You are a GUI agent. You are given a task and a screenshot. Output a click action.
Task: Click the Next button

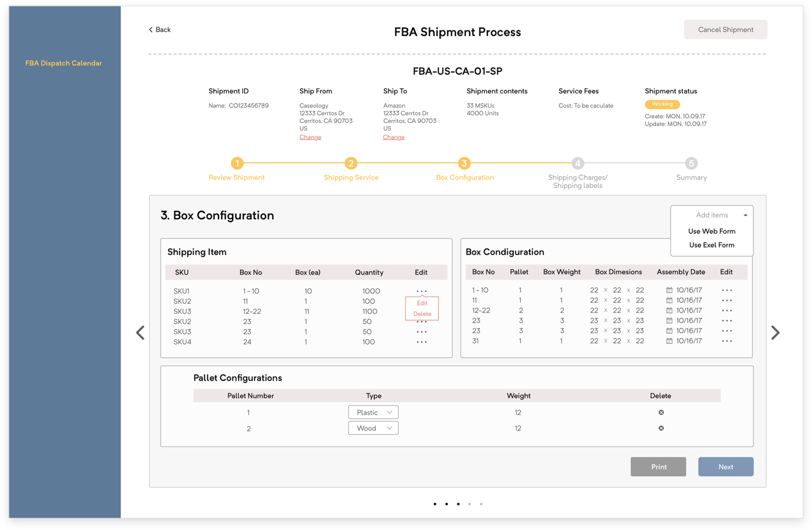(x=726, y=467)
